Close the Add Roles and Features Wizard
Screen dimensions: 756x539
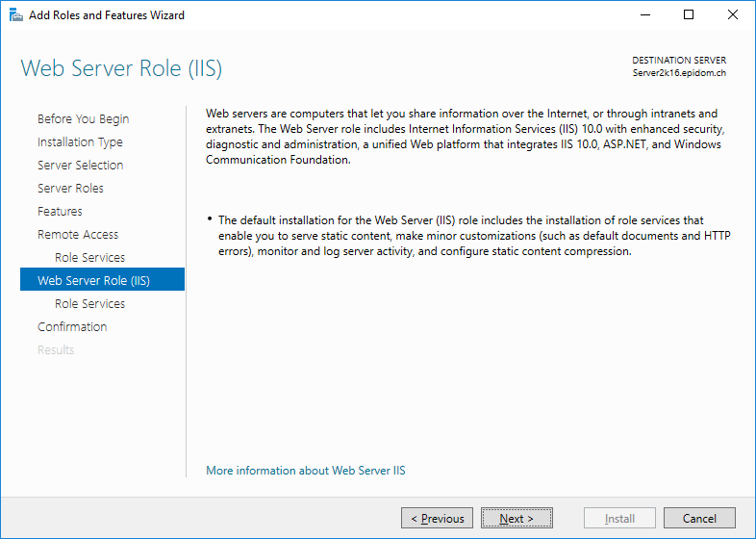coord(732,15)
